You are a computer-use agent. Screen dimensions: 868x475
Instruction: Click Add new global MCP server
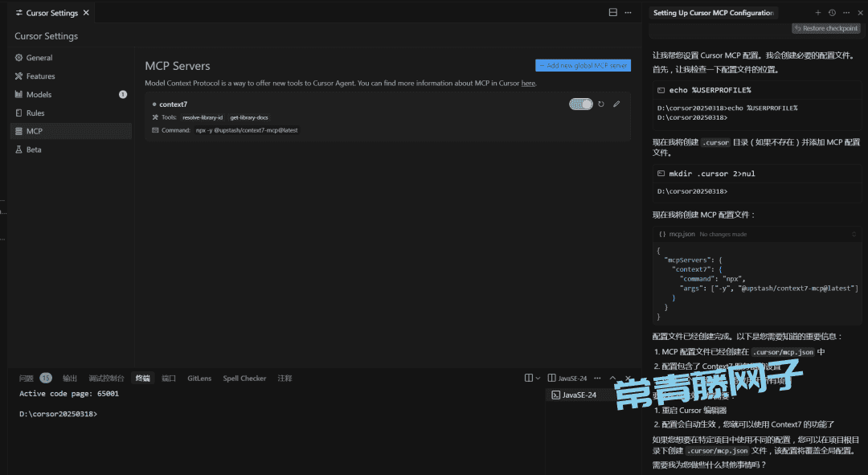click(x=583, y=65)
